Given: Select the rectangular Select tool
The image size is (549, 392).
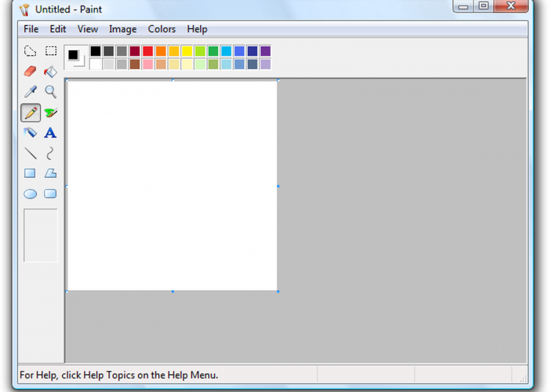Looking at the screenshot, I should point(51,51).
